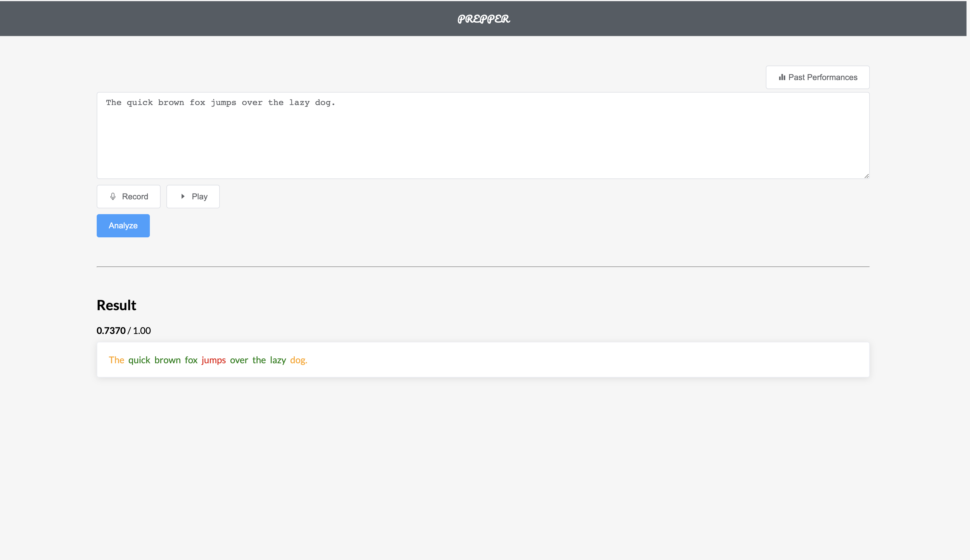This screenshot has width=970, height=560.
Task: Click the green word 'brown' in result
Action: click(x=168, y=360)
